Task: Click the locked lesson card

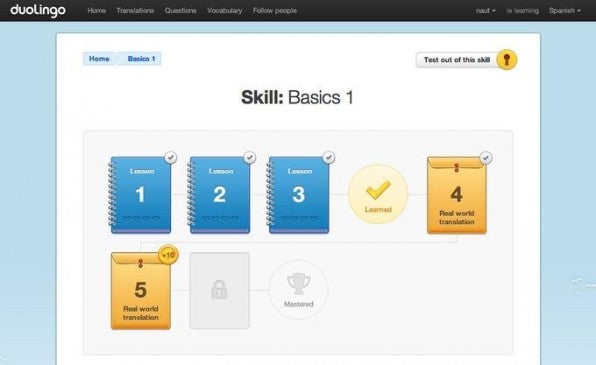Action: [219, 290]
